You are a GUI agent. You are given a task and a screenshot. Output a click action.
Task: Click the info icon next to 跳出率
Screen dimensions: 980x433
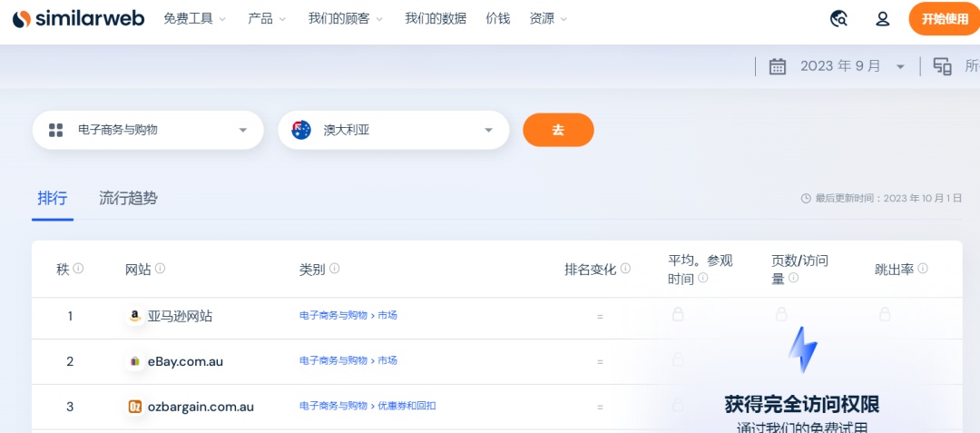[923, 269]
